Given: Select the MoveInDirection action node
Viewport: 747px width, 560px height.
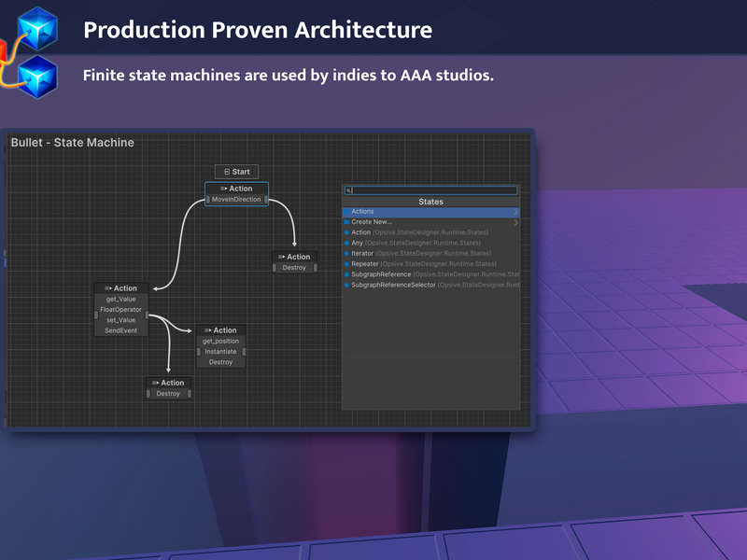Looking at the screenshot, I should (x=237, y=194).
